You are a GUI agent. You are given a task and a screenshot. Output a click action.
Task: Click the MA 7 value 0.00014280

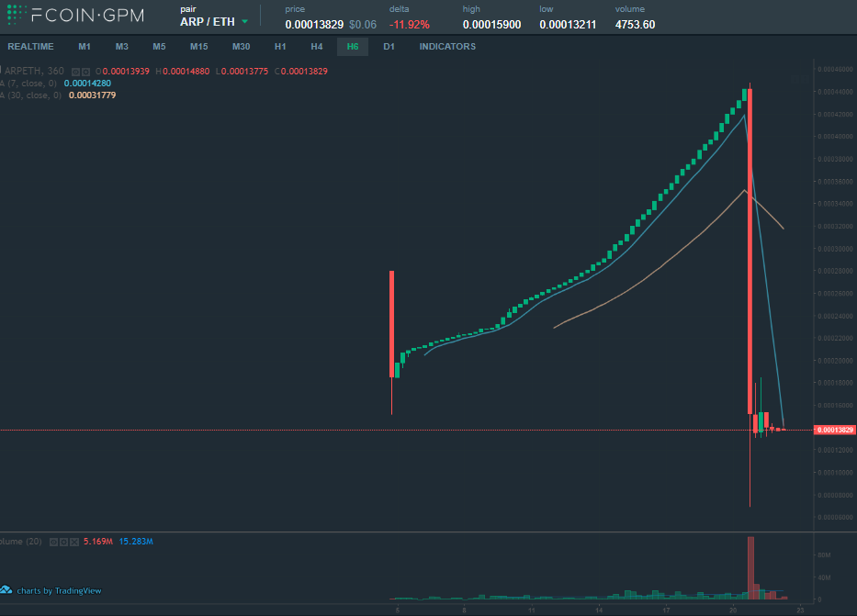tap(87, 83)
